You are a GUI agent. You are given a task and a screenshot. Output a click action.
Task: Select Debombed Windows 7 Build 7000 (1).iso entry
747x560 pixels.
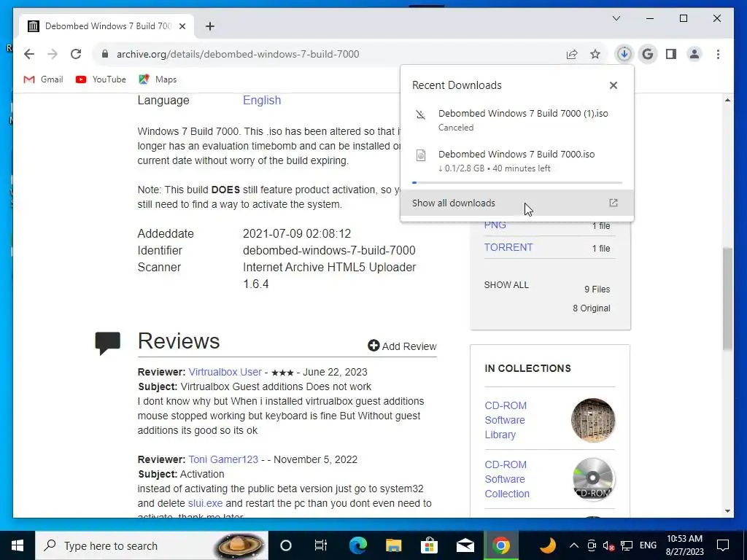[517, 120]
